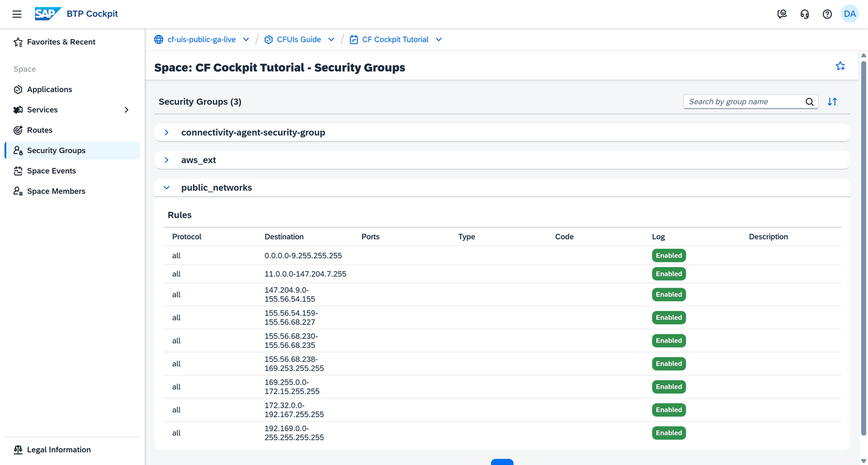Click the vertical scrollbar up arrow
The width and height of the screenshot is (868, 465).
pyautogui.click(x=863, y=56)
